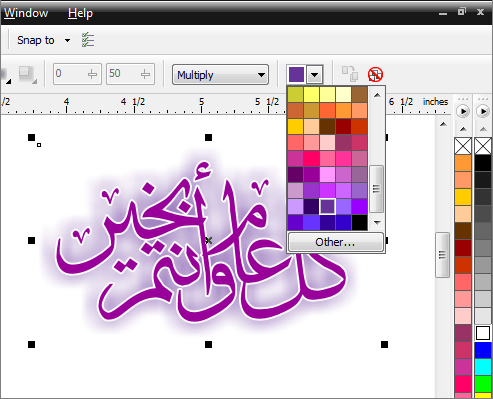493x399 pixels.
Task: Open the first color palette's flyout arrow button
Action: click(463, 111)
